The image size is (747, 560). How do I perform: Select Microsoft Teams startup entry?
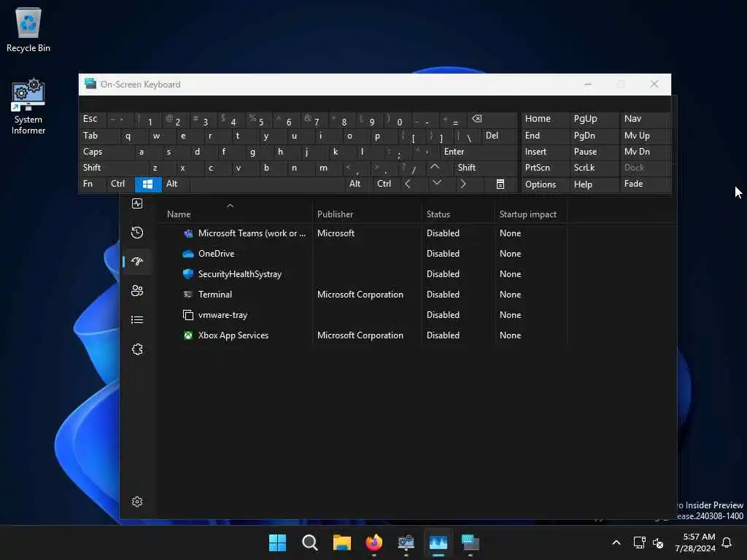click(x=363, y=233)
